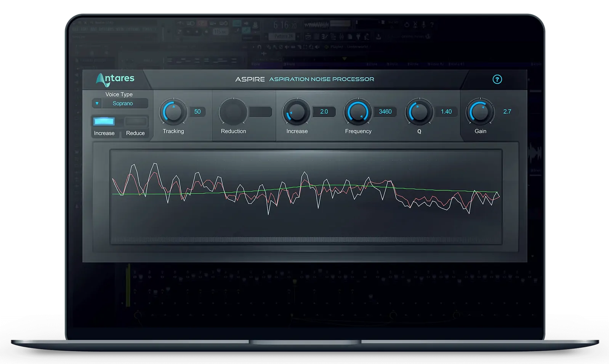
Task: Select the Q value field showing 1.40
Action: coord(446,112)
